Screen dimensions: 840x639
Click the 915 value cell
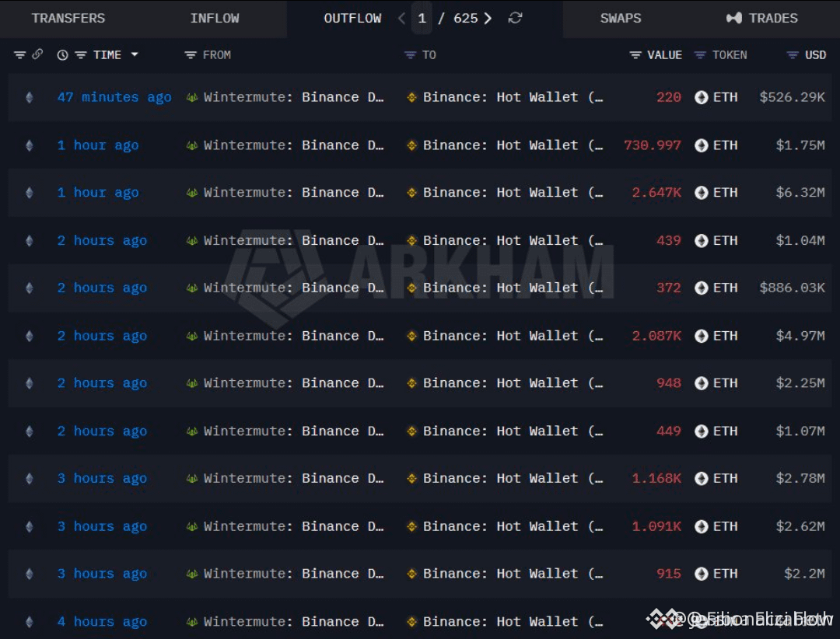[669, 574]
